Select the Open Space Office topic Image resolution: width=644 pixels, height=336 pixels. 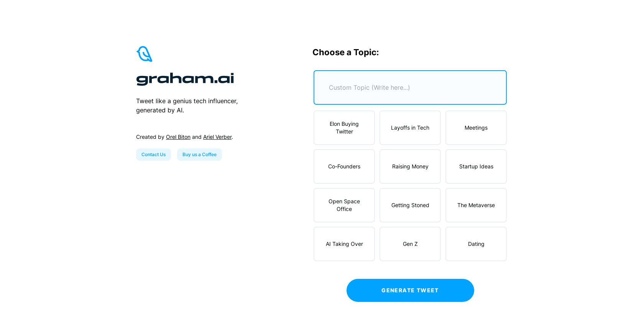(x=344, y=205)
